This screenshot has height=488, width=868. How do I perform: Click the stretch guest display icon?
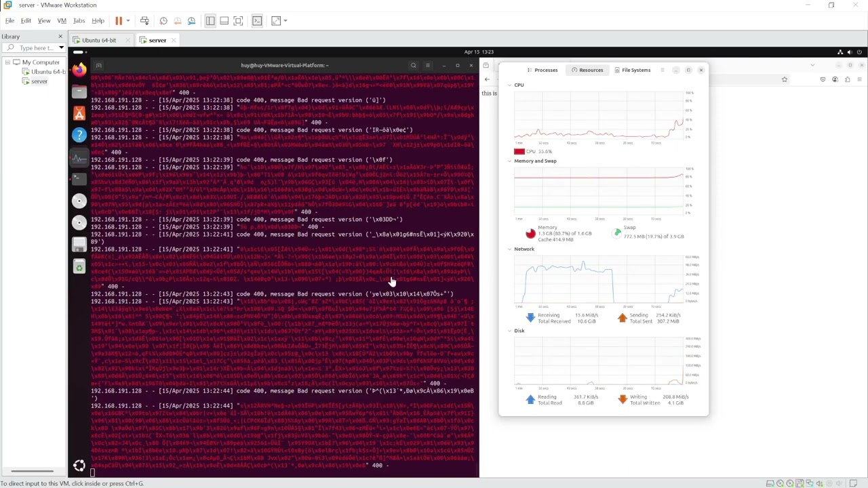coord(275,21)
